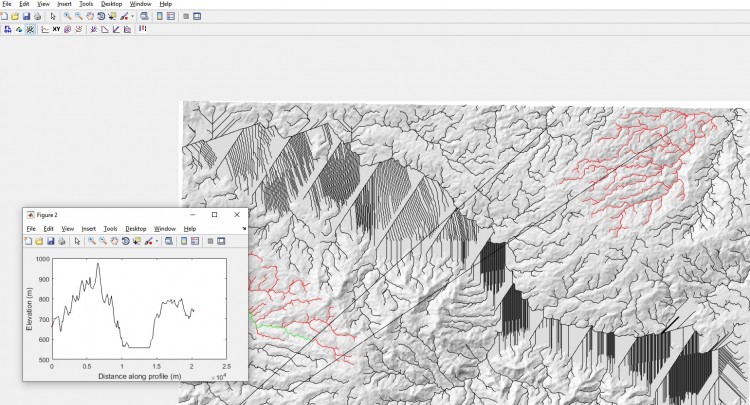Screen dimensions: 750x405
Task: Click the red and blue bars icon
Action: tap(143, 29)
